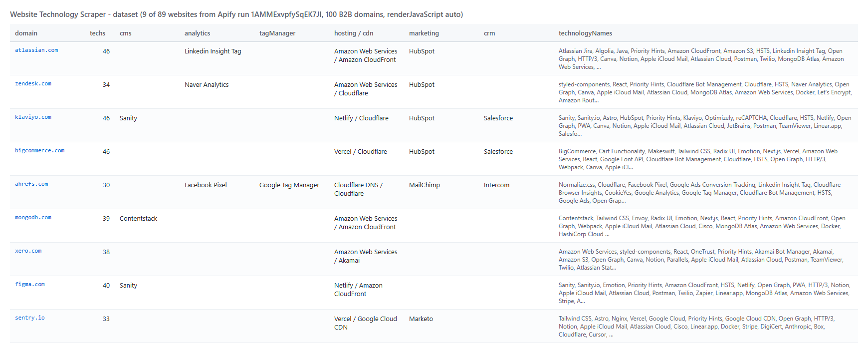Viewport: 868px width, 352px height.
Task: Select the "Linkedin Insight Tag" analytics cell
Action: click(x=213, y=51)
